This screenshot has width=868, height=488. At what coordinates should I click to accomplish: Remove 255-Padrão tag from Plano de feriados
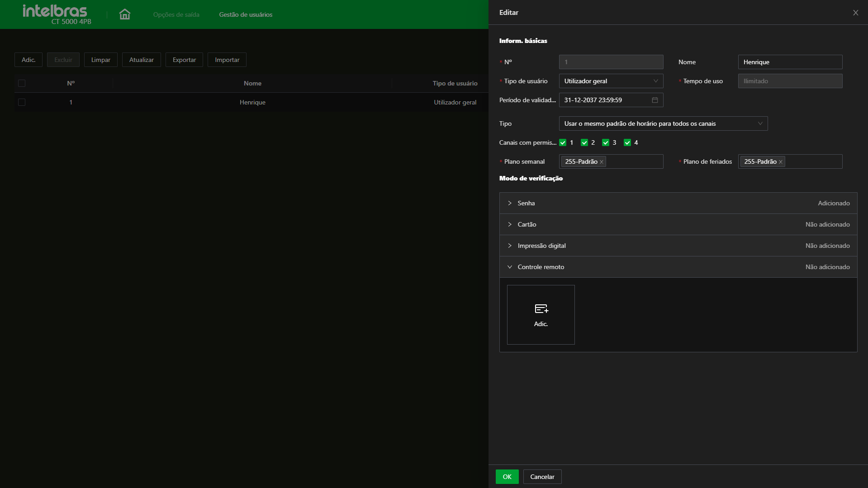[781, 162]
